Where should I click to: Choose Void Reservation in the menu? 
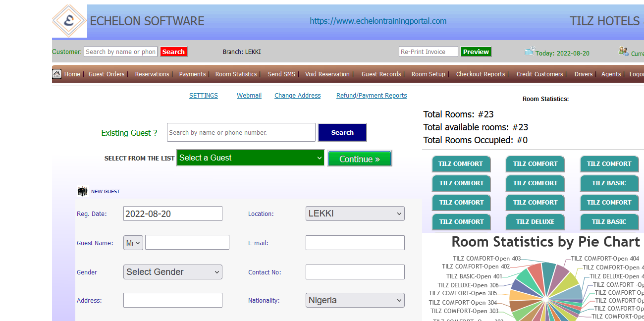(x=327, y=74)
